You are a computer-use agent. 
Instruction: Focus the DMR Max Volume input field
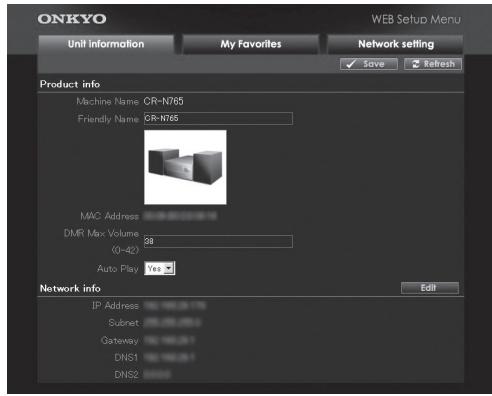click(218, 241)
